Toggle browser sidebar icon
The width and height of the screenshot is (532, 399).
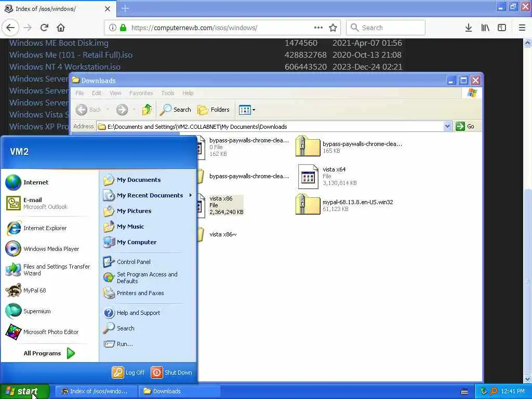(x=502, y=28)
